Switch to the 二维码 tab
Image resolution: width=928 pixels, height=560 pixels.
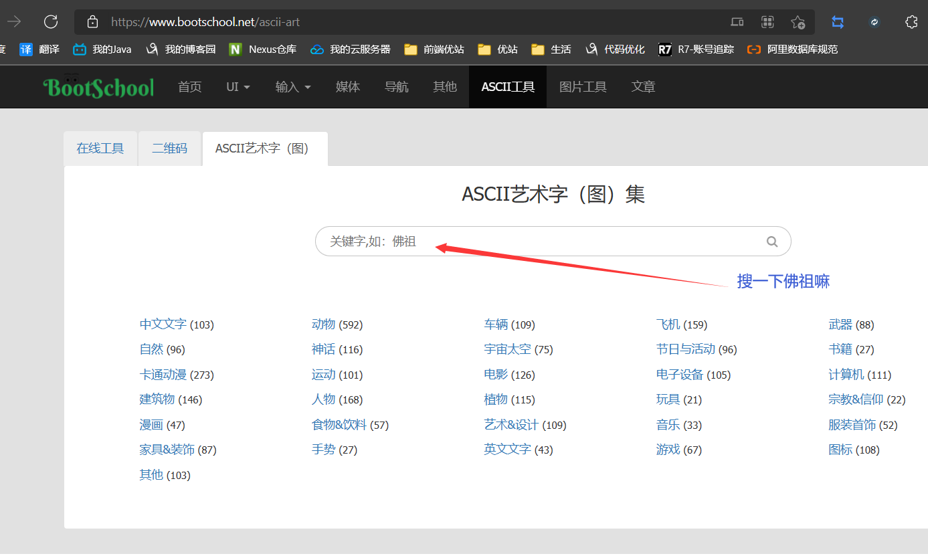point(170,149)
